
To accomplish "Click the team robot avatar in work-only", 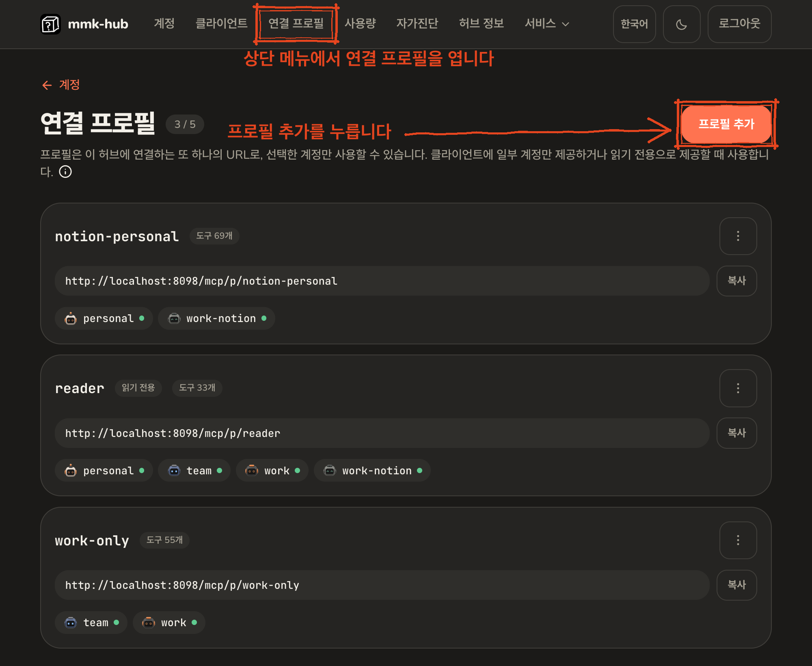I will click(71, 623).
